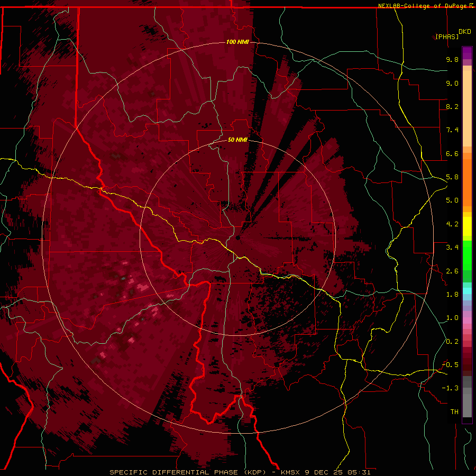This screenshot has width=476, height=476.
Task: Click the -1.3 scale value
Action: pos(450,388)
